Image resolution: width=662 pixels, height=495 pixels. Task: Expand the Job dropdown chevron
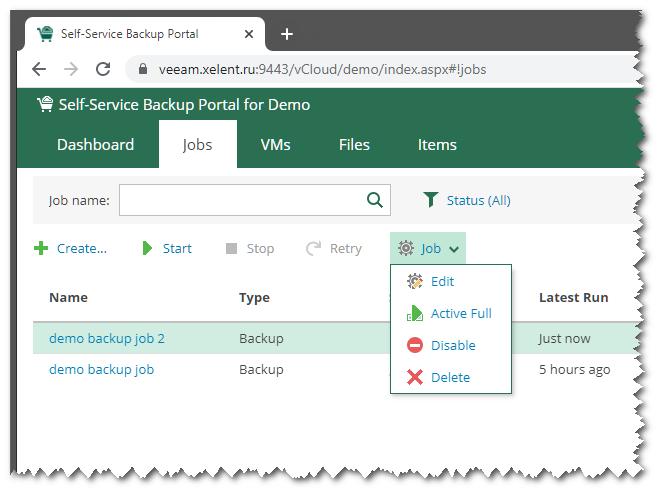[454, 249]
